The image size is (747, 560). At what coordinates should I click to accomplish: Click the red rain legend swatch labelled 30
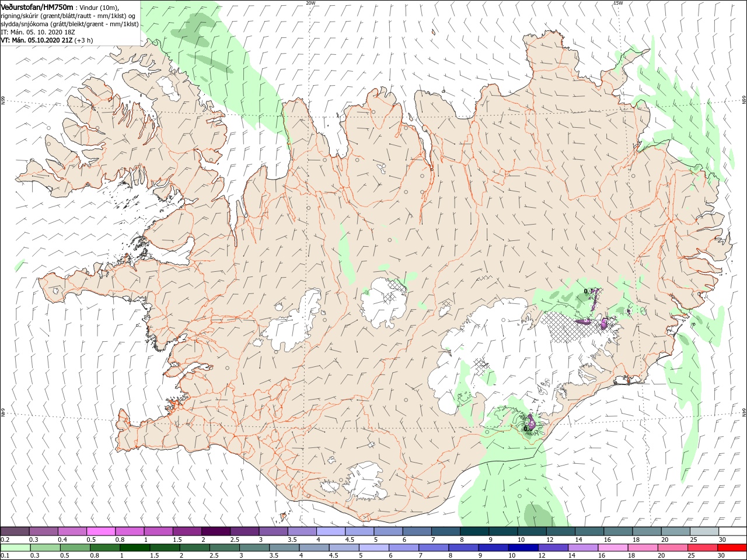click(x=731, y=548)
